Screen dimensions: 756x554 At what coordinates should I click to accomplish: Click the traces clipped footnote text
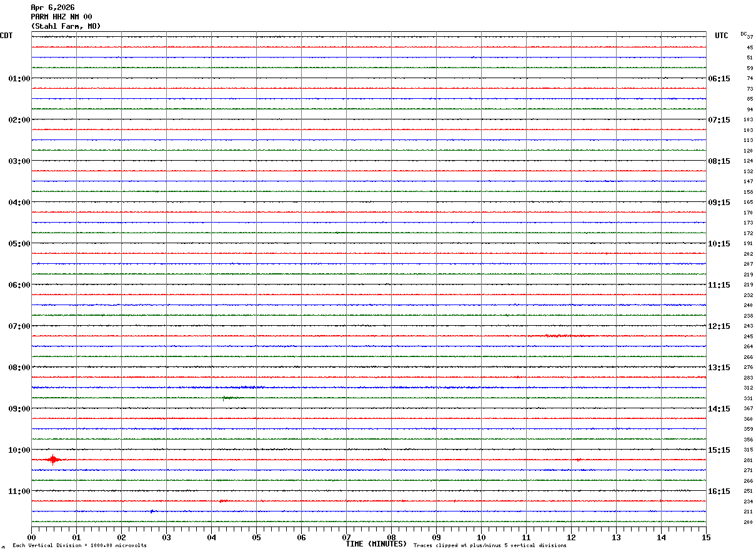coord(490,546)
